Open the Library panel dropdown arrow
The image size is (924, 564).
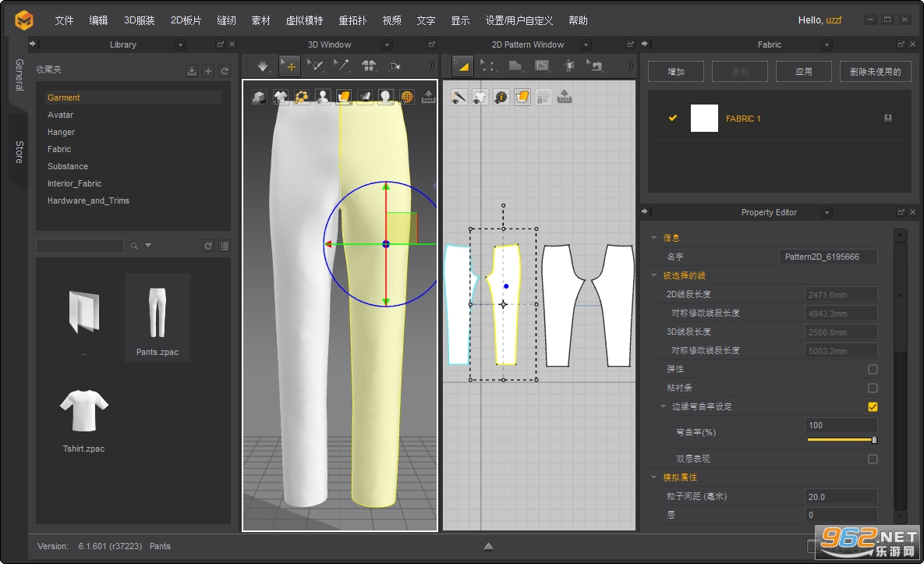[x=180, y=44]
